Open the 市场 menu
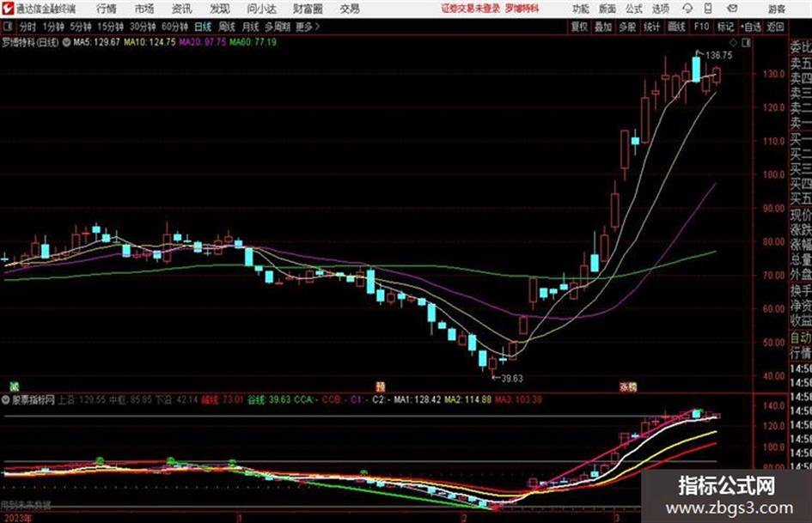 (x=144, y=9)
